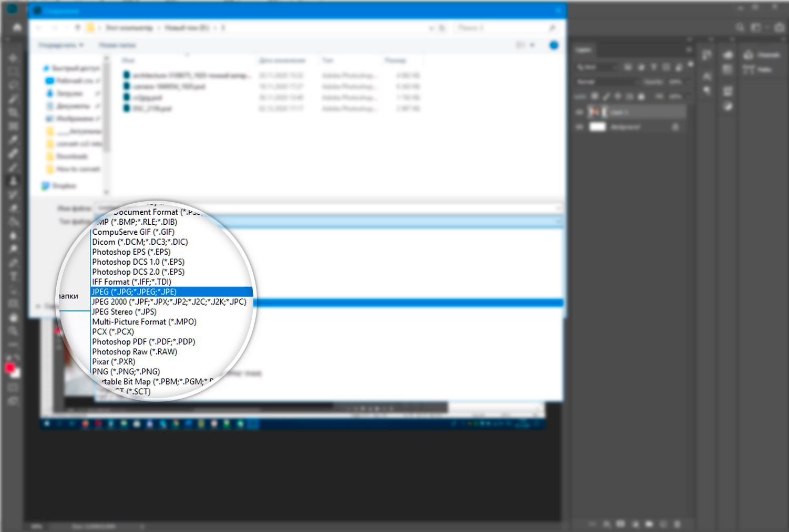Click the Delete layer trash icon

pos(677,524)
